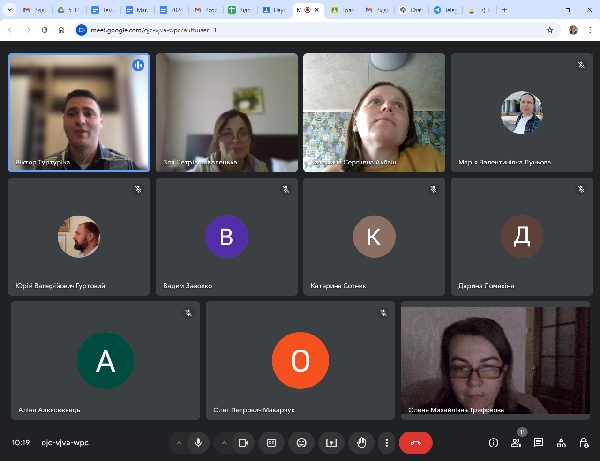Turn off the camera in the call bar
600x461 pixels.
click(x=242, y=442)
